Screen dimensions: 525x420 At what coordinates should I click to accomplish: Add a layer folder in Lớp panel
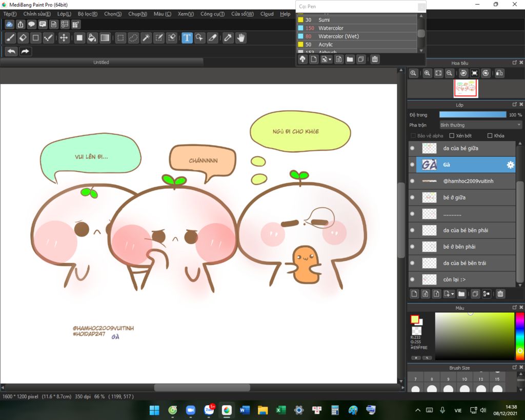[x=461, y=294]
